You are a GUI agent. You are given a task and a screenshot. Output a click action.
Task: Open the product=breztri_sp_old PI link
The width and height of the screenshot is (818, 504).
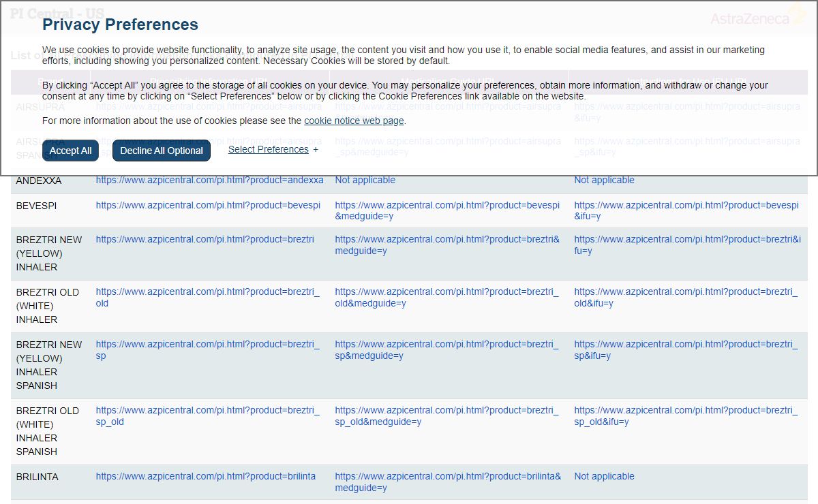(208, 416)
